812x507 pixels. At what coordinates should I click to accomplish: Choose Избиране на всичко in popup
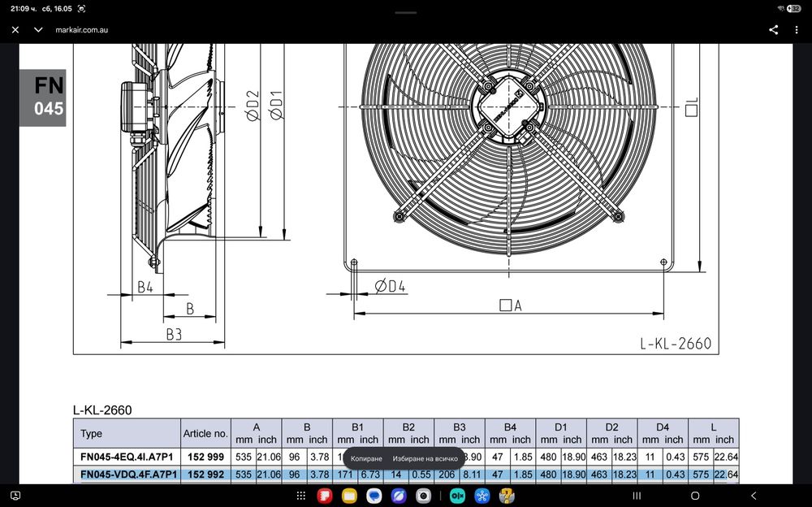(425, 459)
